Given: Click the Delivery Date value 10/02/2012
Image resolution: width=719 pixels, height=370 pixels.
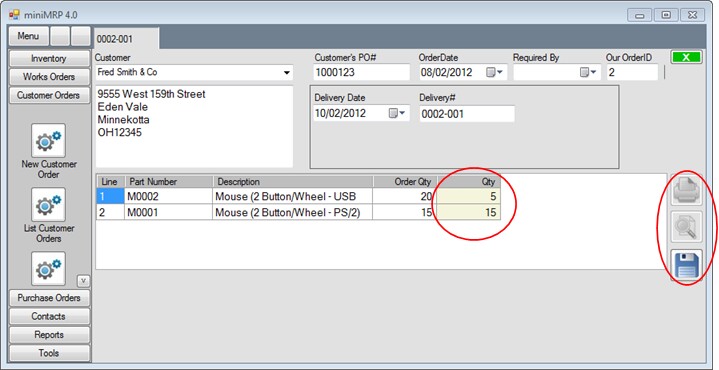Looking at the screenshot, I should coord(340,114).
